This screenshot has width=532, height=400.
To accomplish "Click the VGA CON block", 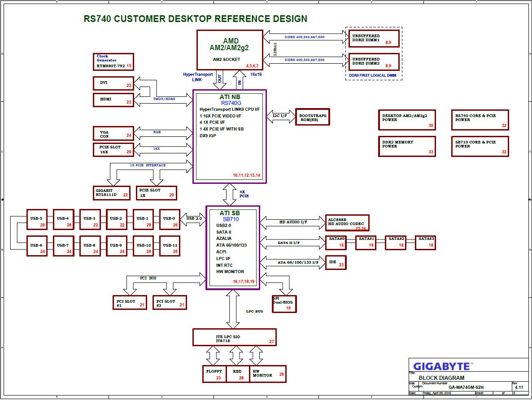I will point(113,133).
